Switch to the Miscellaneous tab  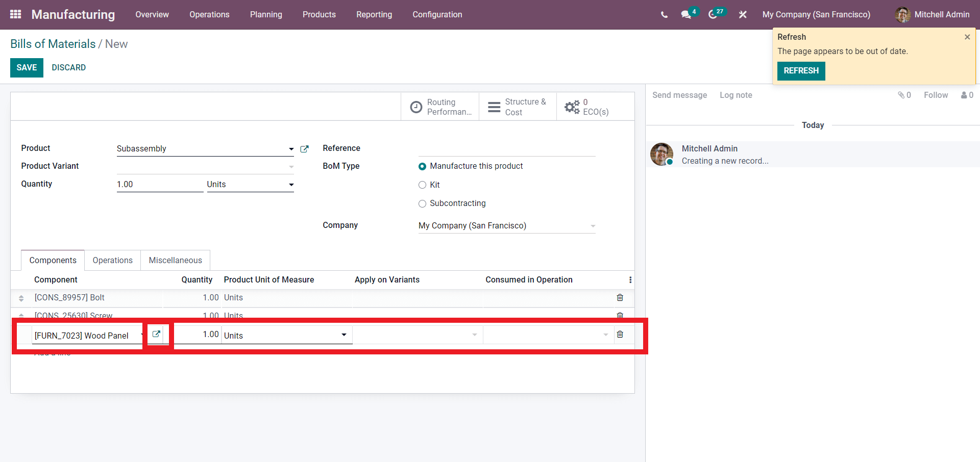click(175, 260)
